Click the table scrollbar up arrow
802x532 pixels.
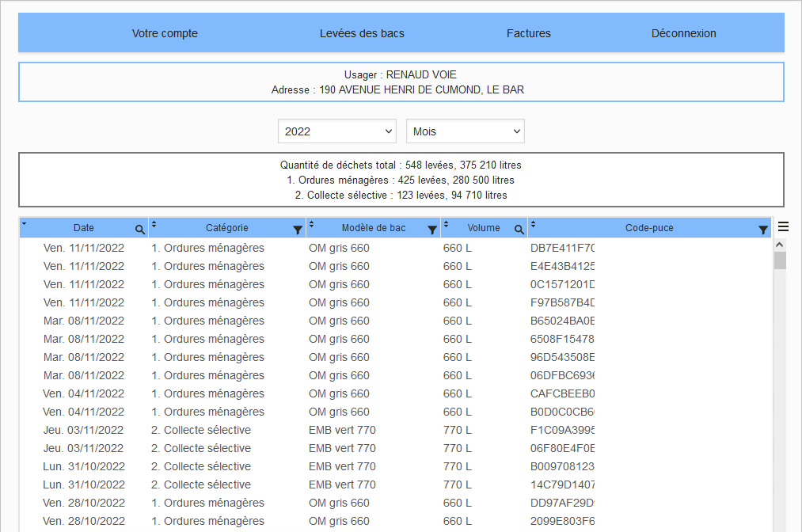(780, 245)
